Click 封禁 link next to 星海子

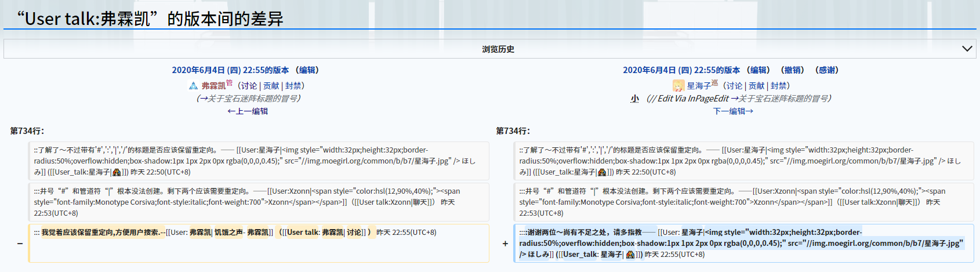779,86
